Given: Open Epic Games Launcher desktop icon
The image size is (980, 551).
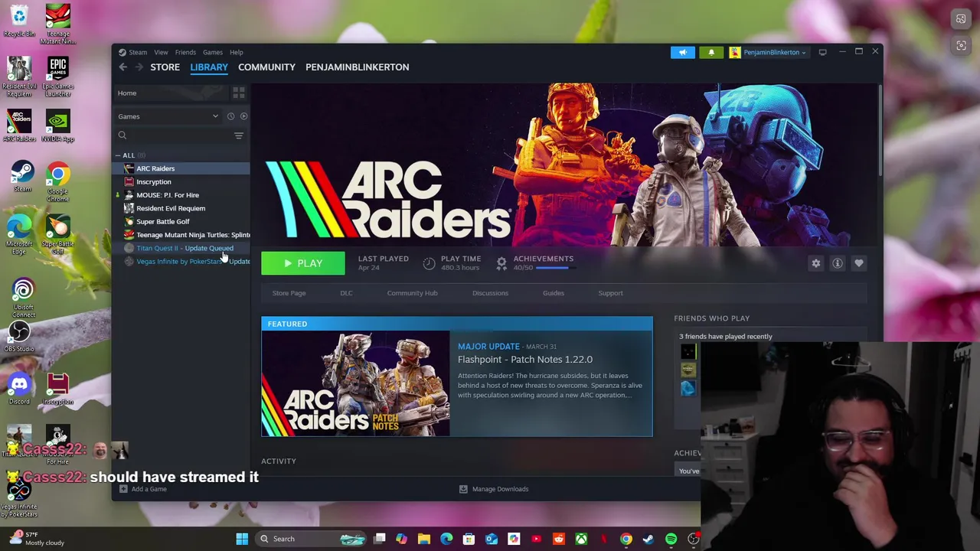Looking at the screenshot, I should [x=57, y=75].
